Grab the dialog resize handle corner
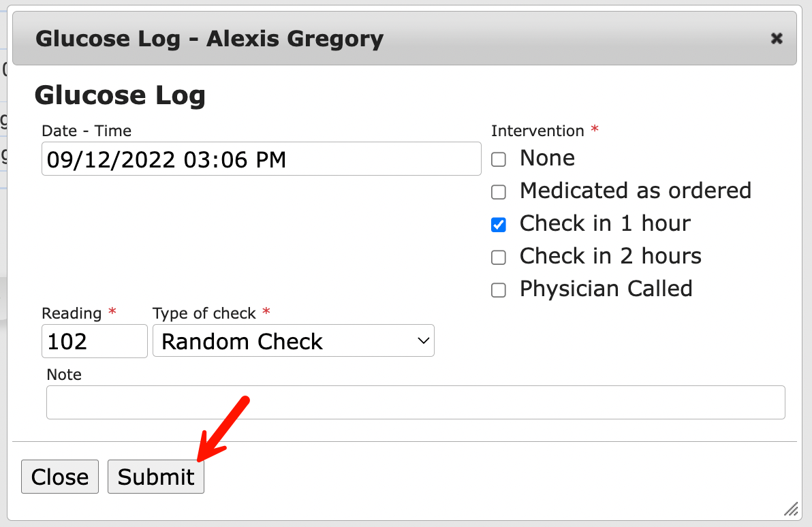This screenshot has width=812, height=527. (x=790, y=509)
